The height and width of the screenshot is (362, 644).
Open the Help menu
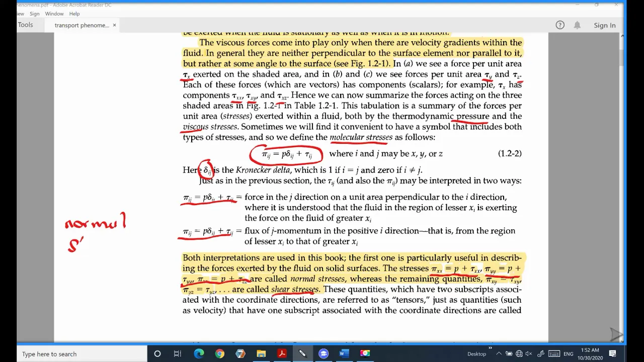[74, 14]
